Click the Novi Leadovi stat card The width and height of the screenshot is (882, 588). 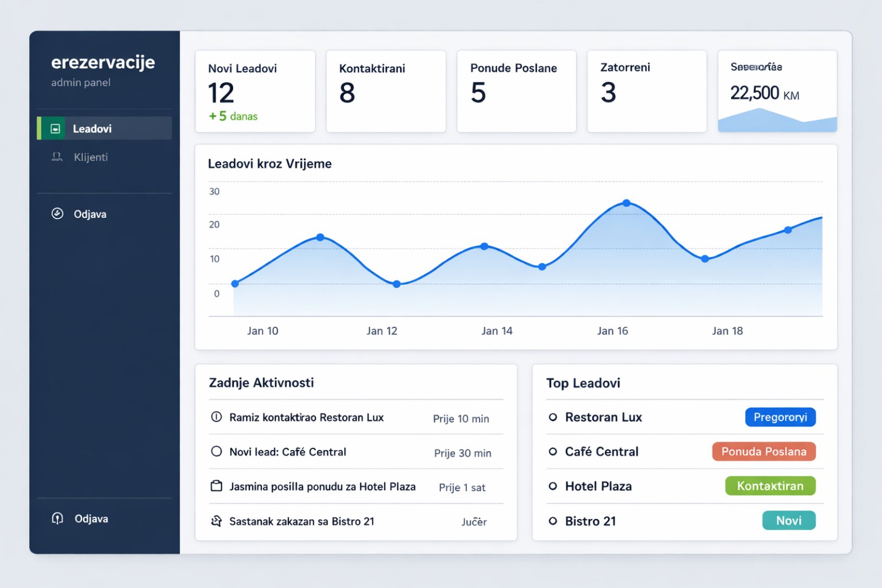[x=255, y=91]
